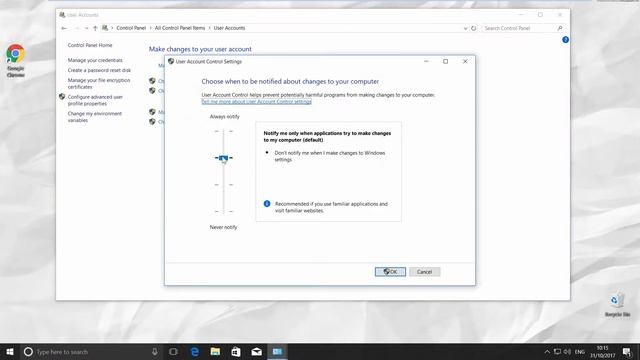
Task: Open Microsoft Store from the taskbar
Action: tap(236, 351)
